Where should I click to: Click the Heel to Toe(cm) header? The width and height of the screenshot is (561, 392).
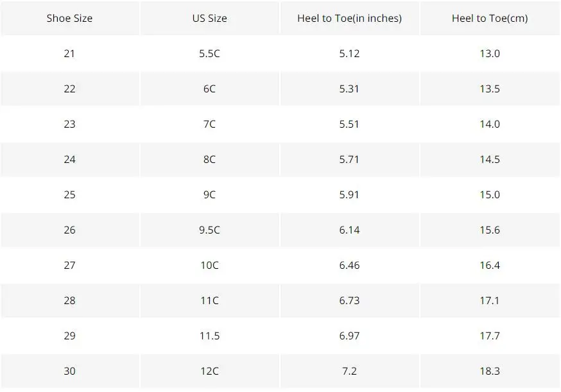pos(489,18)
